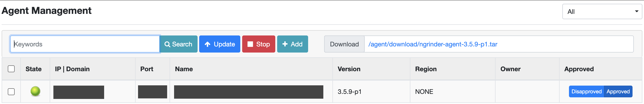Open the All region filter dropdown
Viewport: 644px width, 104px height.
(602, 11)
